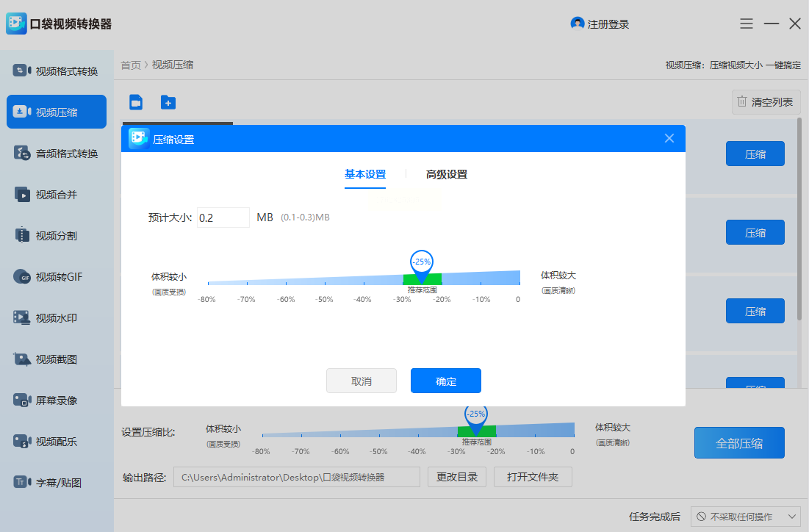The width and height of the screenshot is (809, 532).
Task: Select 视频分割 in the sidebar
Action: click(57, 236)
